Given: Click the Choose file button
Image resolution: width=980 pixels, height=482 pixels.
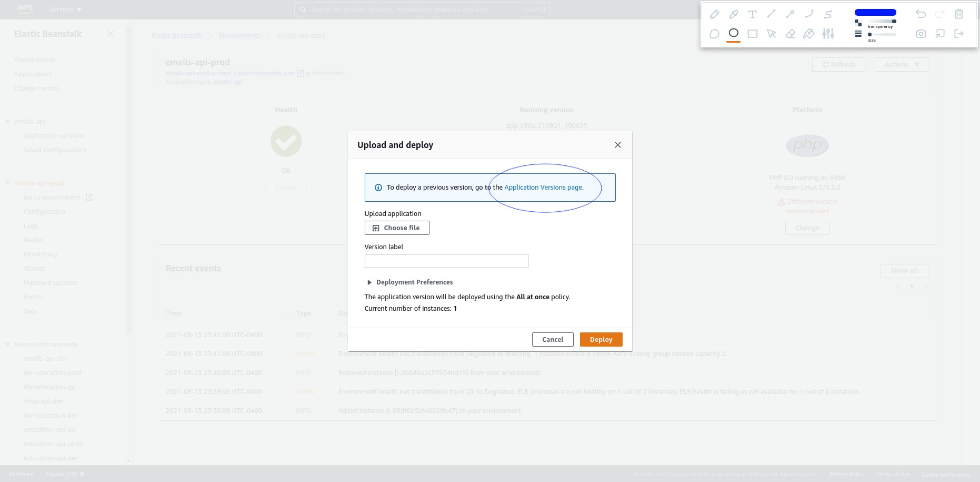Looking at the screenshot, I should [x=397, y=228].
